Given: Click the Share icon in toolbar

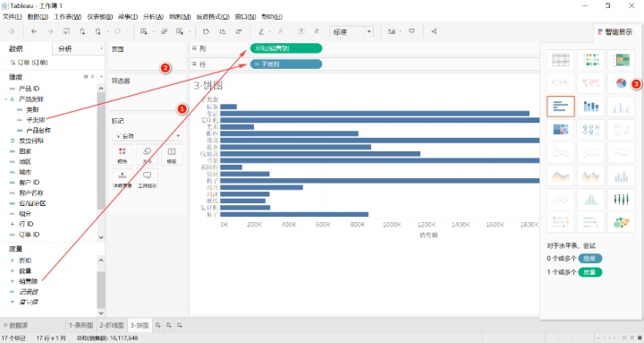Looking at the screenshot, I should pos(434,31).
